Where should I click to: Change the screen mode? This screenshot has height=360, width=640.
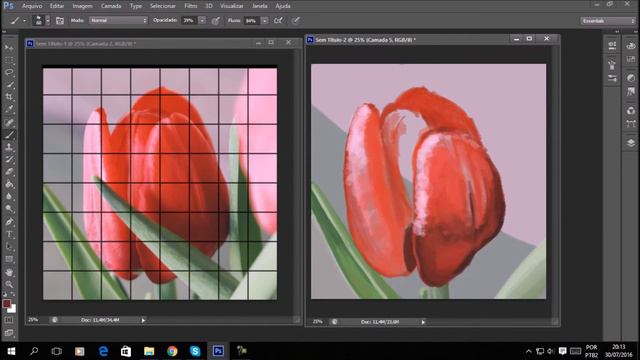pyautogui.click(x=9, y=333)
